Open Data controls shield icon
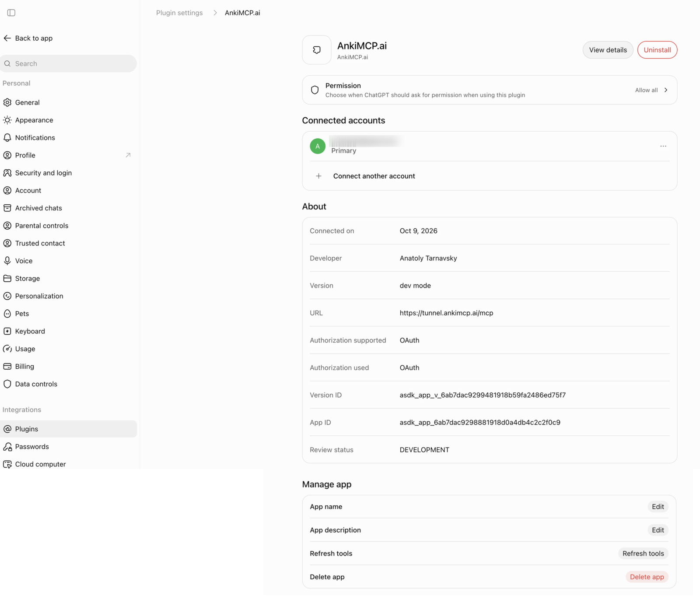700x602 pixels. (x=7, y=384)
